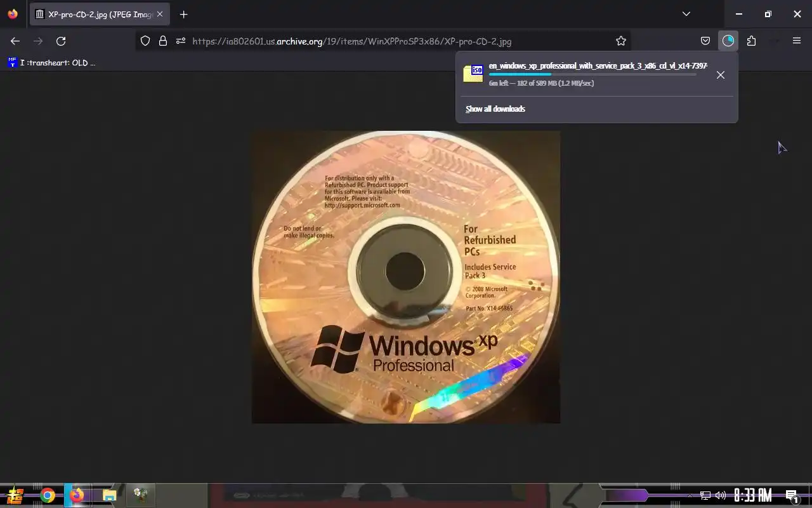The width and height of the screenshot is (812, 508).
Task: Launch Chrome from the taskbar
Action: 48,495
